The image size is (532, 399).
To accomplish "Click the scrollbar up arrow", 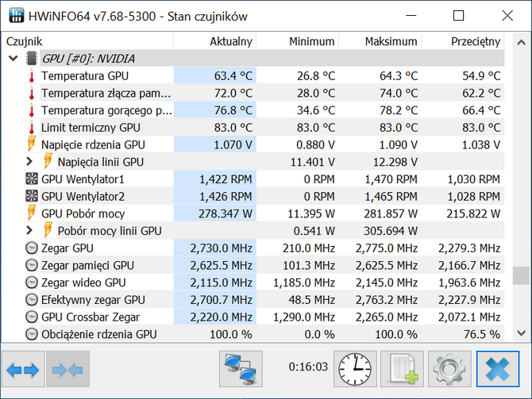I will pyautogui.click(x=521, y=42).
